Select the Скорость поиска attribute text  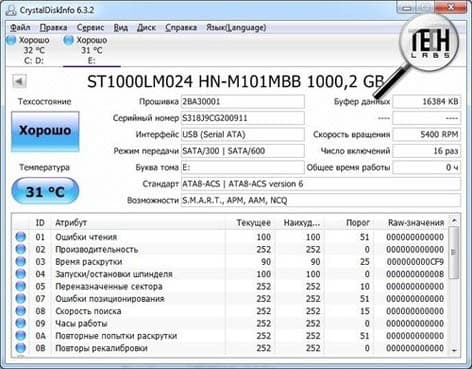pyautogui.click(x=88, y=311)
